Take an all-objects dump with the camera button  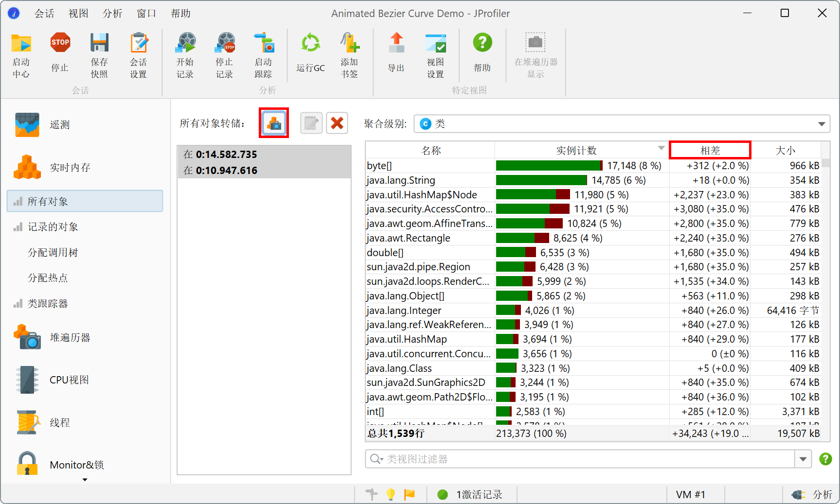point(274,123)
